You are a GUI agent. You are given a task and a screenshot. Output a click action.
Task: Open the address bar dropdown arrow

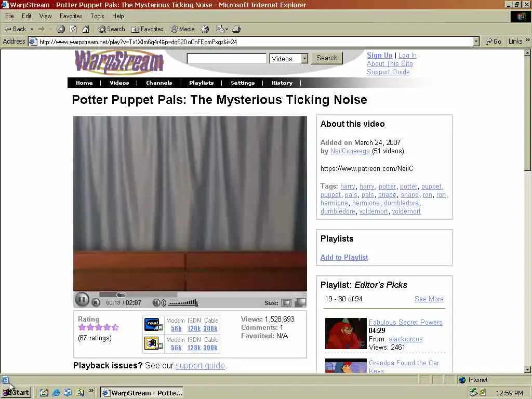coord(476,42)
